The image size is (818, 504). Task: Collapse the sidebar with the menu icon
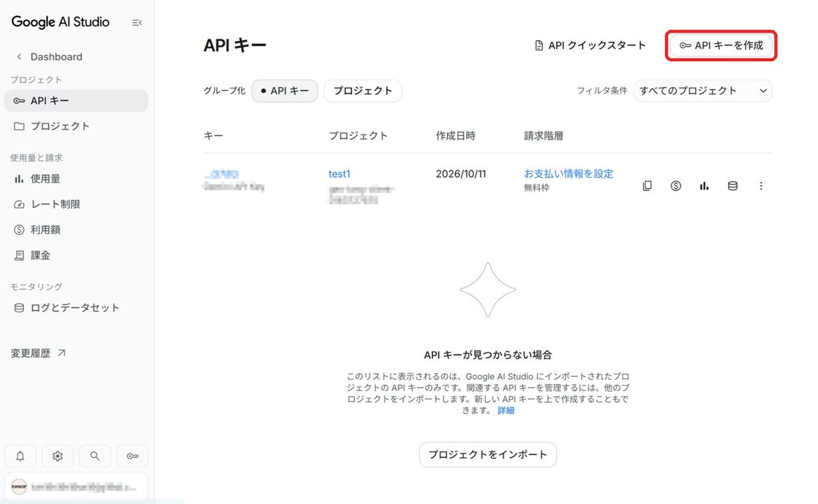pos(137,22)
